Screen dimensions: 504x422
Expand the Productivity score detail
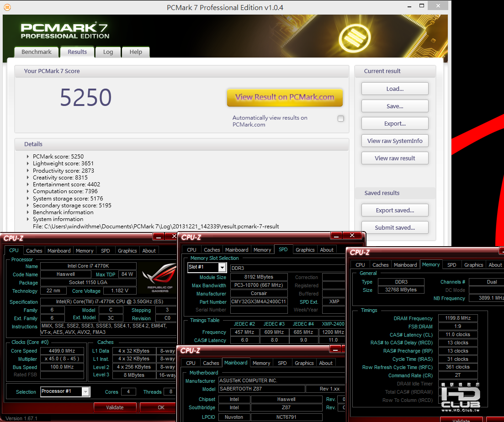27,171
